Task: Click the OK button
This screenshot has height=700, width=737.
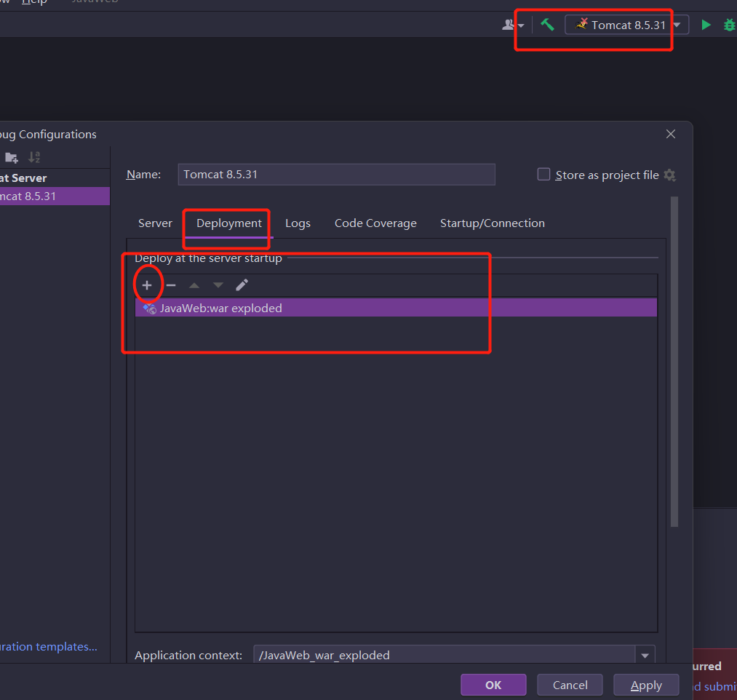Action: pos(493,685)
